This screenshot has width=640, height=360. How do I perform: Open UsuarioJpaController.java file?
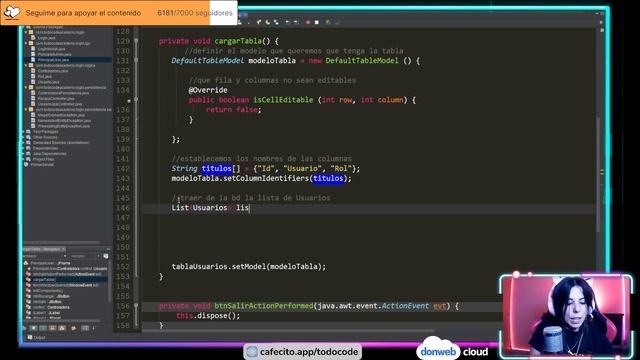[60, 104]
